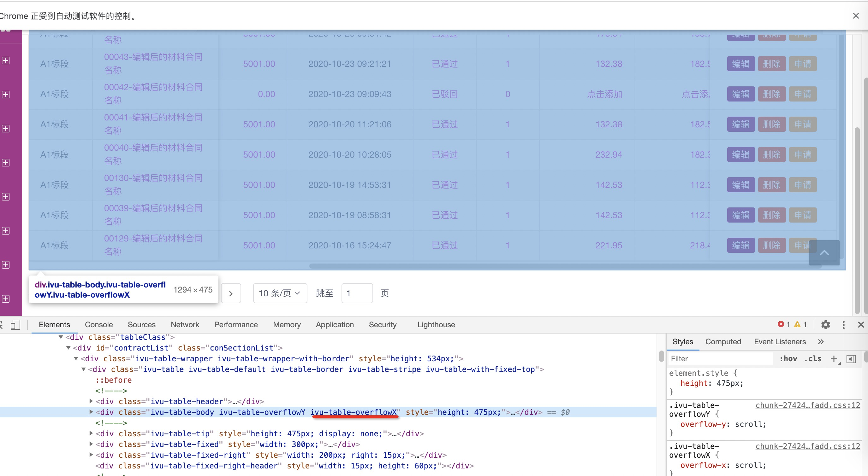
Task: Show more Styles pane tabs chevron
Action: click(821, 342)
